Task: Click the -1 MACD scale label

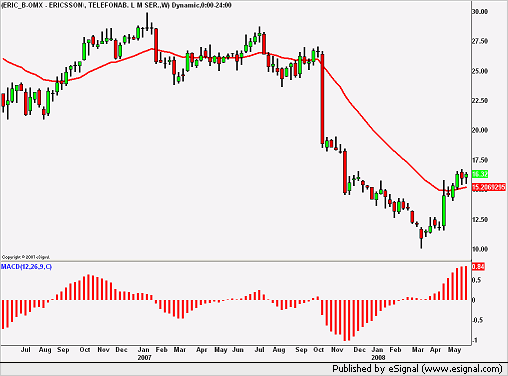Action: pyautogui.click(x=475, y=340)
